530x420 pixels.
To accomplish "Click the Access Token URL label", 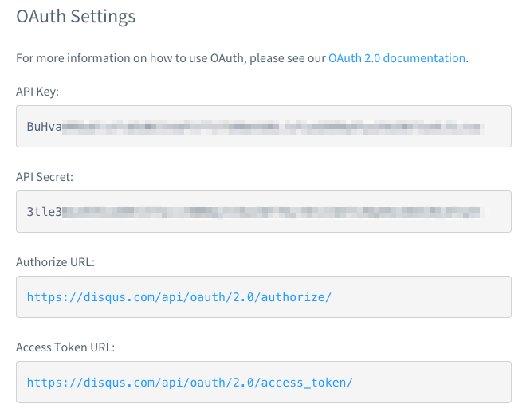I will click(65, 347).
